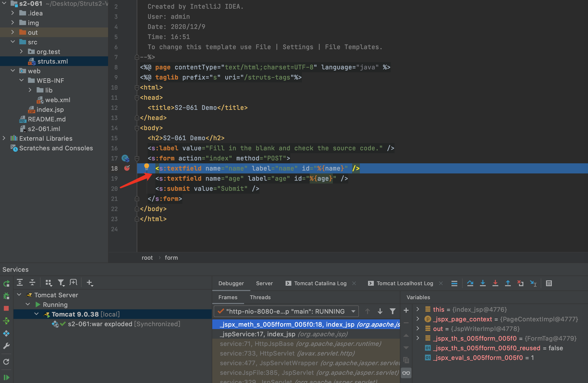This screenshot has width=588, height=383.
Task: Expand External Libraries node
Action: (x=4, y=138)
